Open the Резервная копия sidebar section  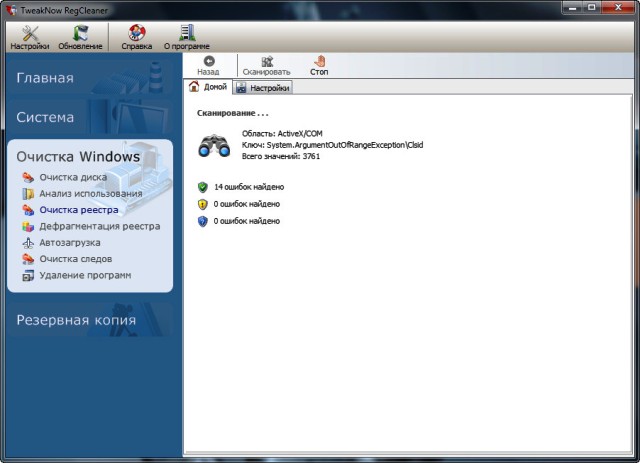tap(89, 320)
